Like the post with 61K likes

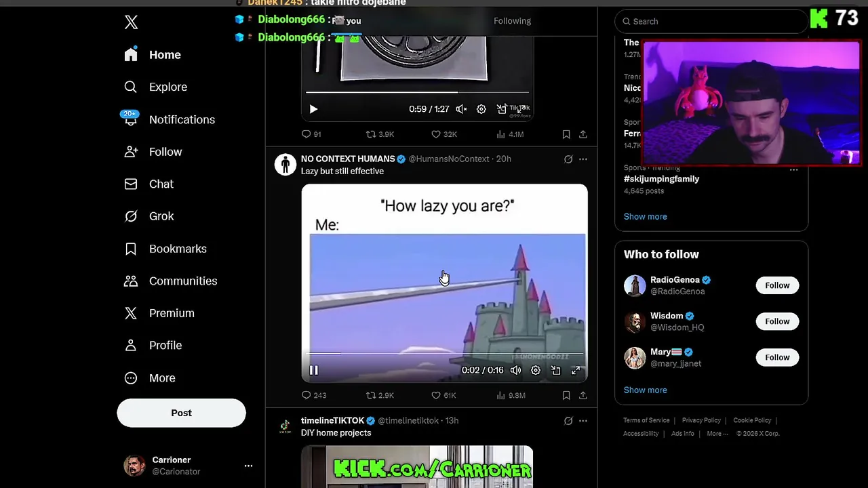coord(444,395)
